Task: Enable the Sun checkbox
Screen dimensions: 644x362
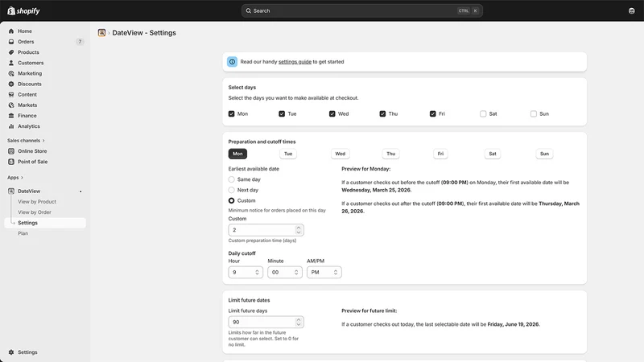Action: tap(534, 113)
